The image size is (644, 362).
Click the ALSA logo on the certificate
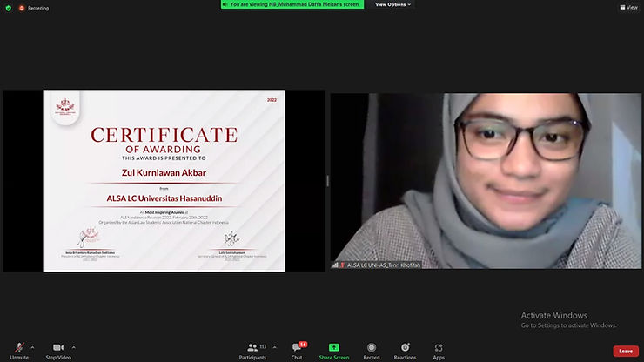pyautogui.click(x=65, y=107)
